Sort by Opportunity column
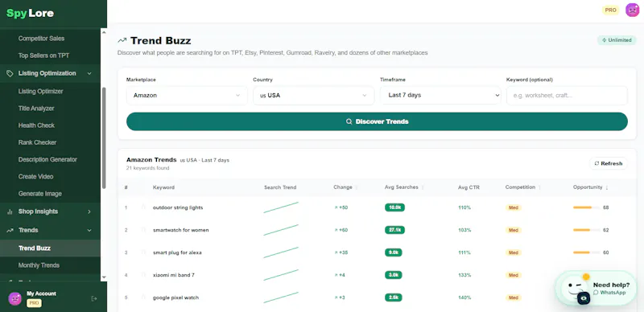The image size is (644, 312). pyautogui.click(x=591, y=187)
